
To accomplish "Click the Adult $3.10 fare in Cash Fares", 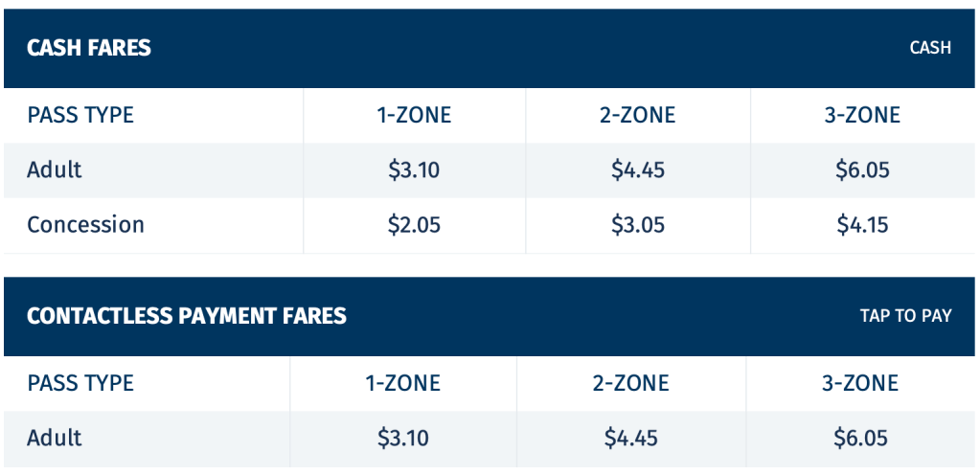I will click(414, 170).
